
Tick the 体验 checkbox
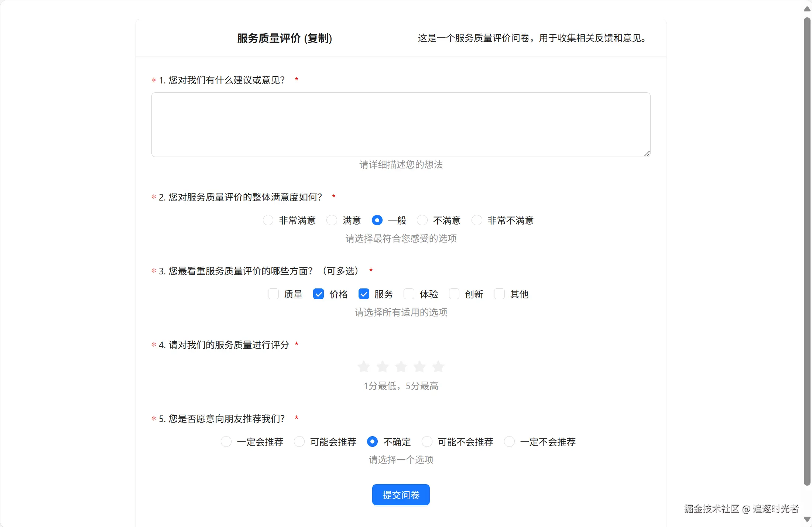point(409,294)
